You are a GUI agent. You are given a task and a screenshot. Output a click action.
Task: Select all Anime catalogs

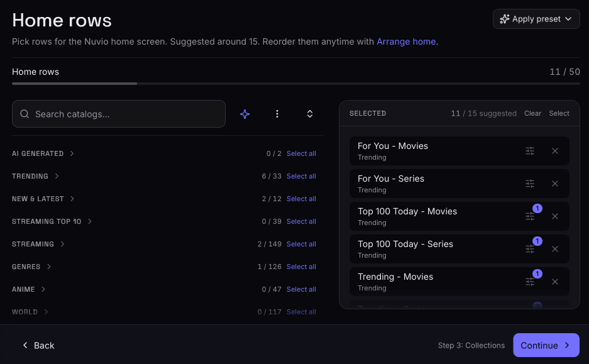point(301,289)
